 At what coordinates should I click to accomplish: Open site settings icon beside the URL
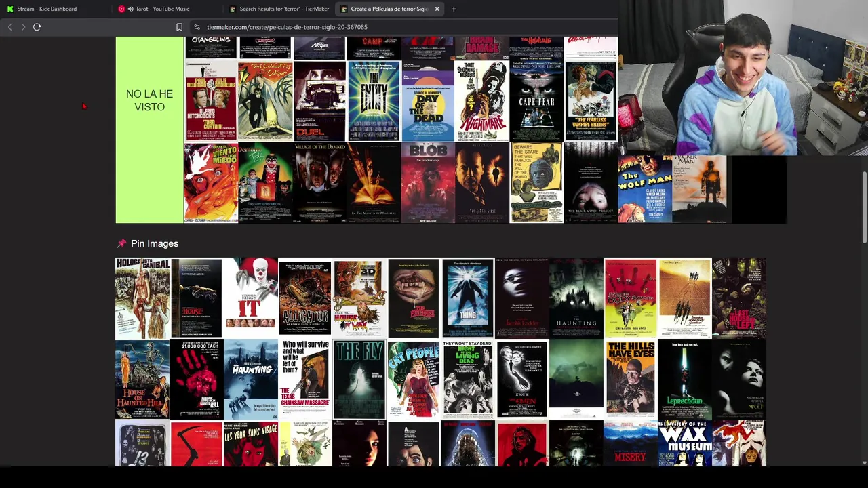click(x=197, y=27)
